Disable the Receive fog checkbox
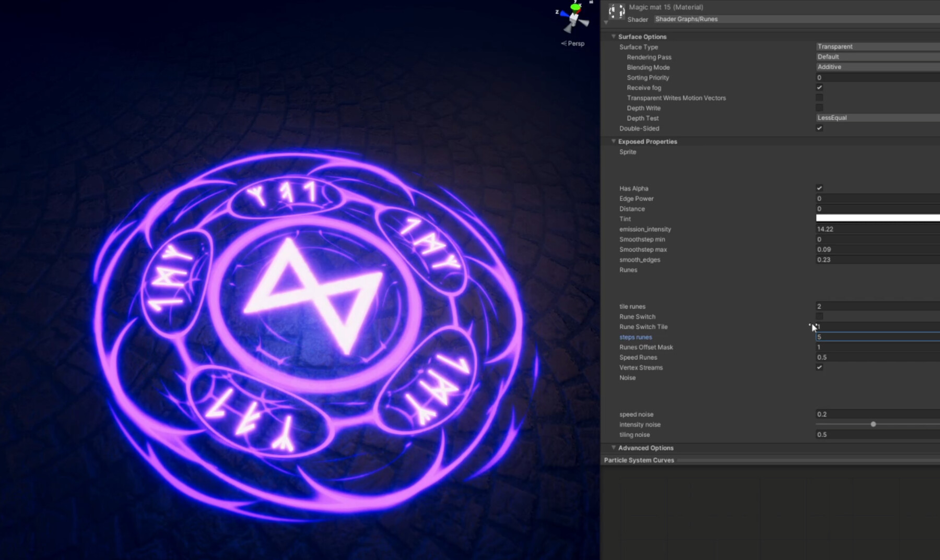Viewport: 940px width, 560px height. point(820,87)
